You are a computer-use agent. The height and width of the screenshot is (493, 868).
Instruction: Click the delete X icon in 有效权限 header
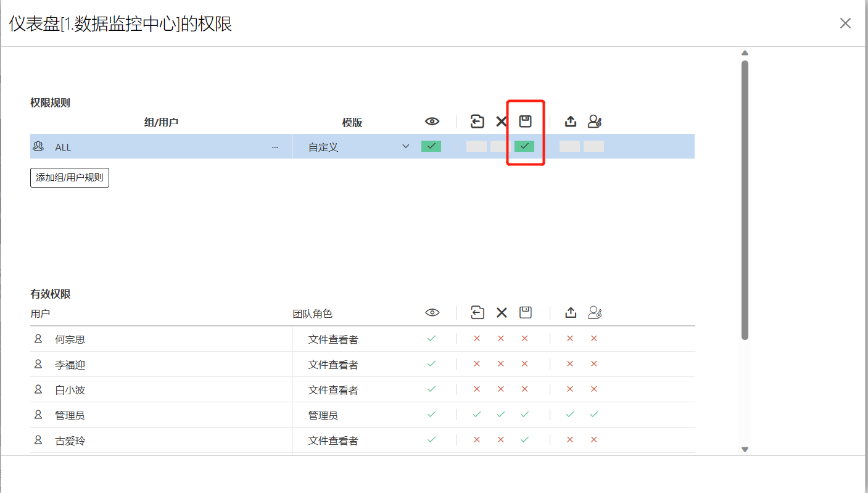point(502,313)
